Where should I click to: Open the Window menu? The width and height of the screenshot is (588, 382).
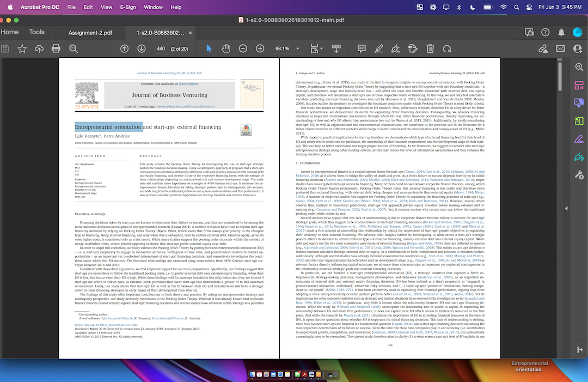[x=153, y=7]
